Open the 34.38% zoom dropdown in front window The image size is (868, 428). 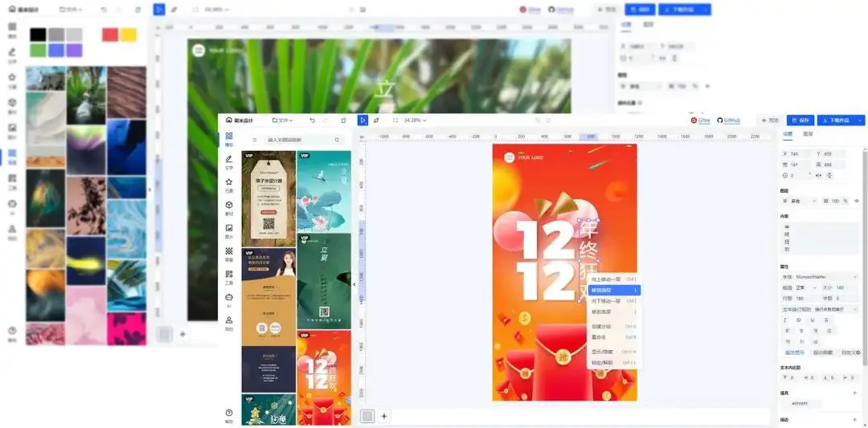pyautogui.click(x=416, y=120)
